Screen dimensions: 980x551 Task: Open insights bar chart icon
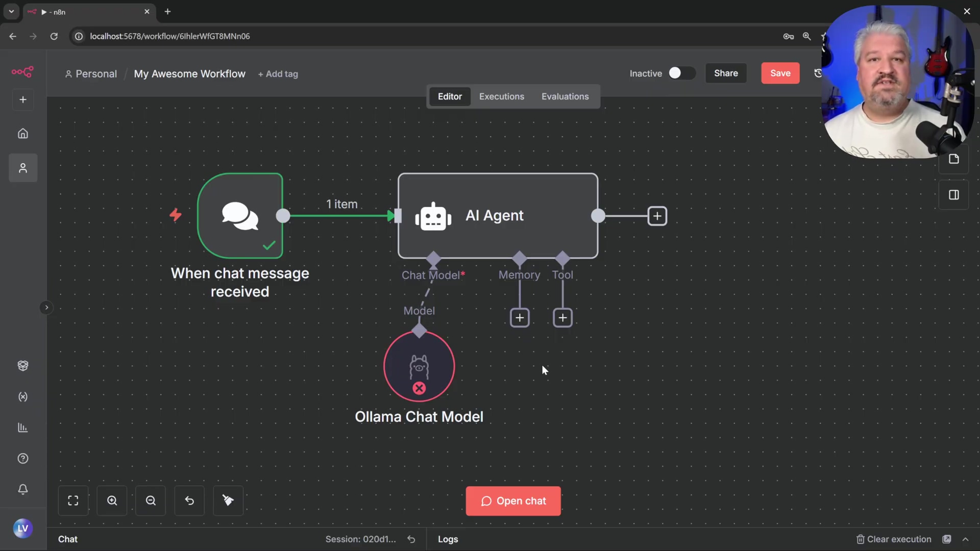tap(23, 428)
